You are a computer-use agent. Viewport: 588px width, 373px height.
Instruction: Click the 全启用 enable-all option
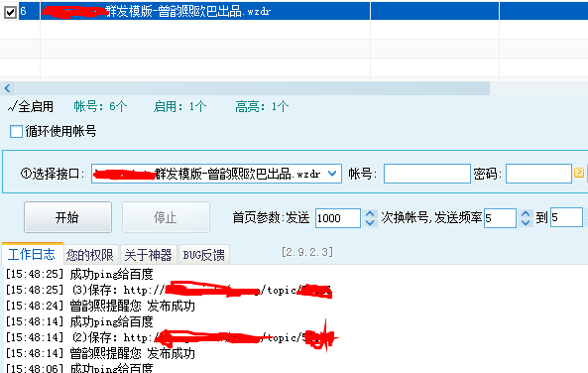point(31,106)
